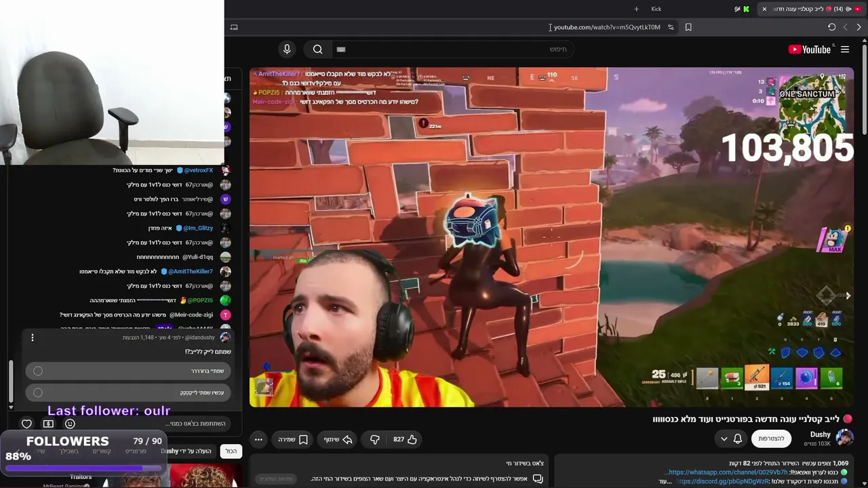Image resolution: width=868 pixels, height=488 pixels.
Task: Click the live chat scrollbar thumb
Action: [10, 381]
